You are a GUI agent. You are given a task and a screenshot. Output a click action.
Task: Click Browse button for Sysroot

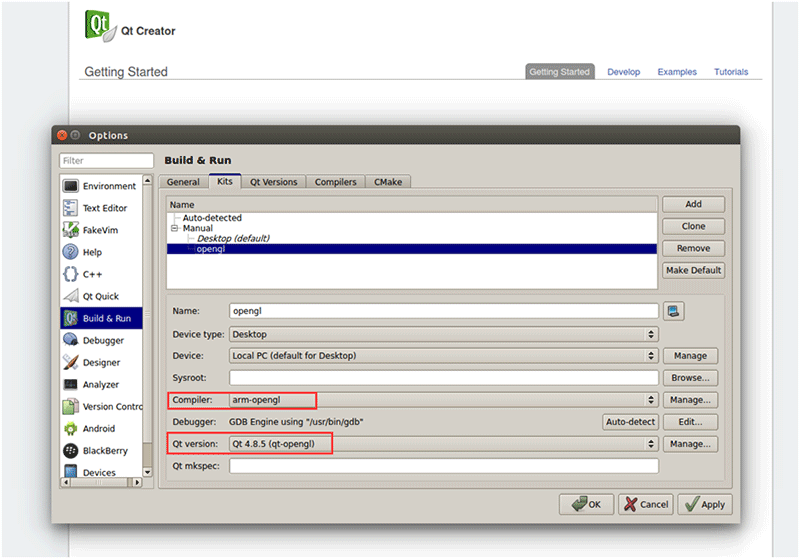(x=690, y=378)
